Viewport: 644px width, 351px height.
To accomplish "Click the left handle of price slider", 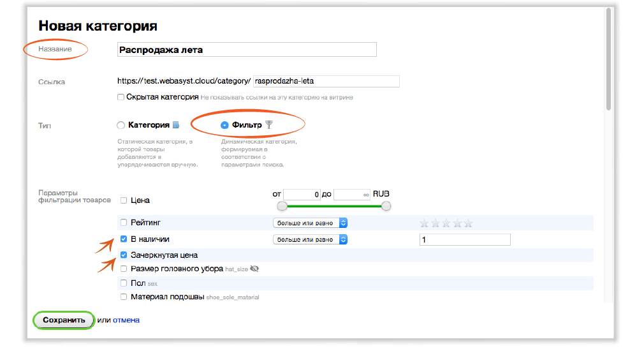I will click(282, 206).
